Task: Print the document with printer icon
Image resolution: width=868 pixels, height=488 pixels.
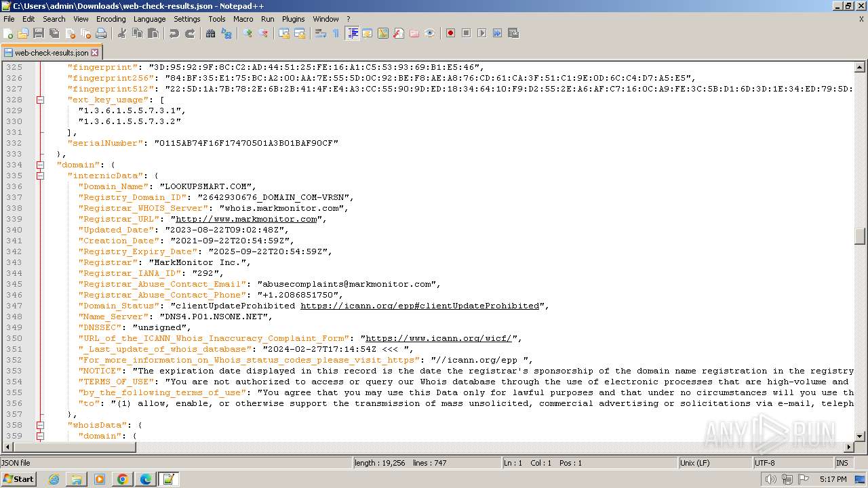Action: [101, 33]
